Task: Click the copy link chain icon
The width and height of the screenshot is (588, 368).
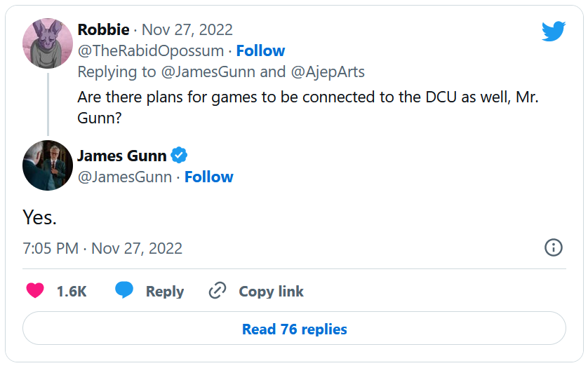Action: point(218,291)
